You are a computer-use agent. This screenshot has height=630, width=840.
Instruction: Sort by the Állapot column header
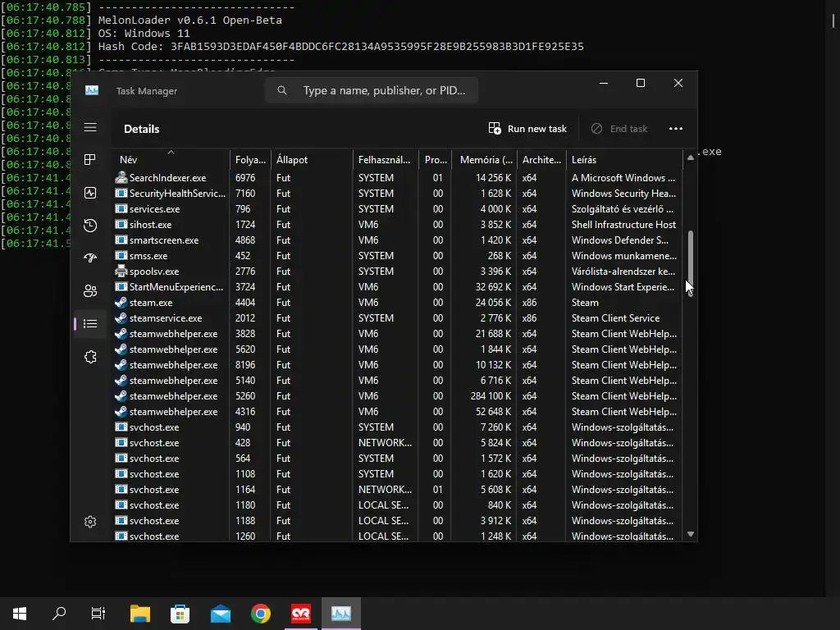312,160
